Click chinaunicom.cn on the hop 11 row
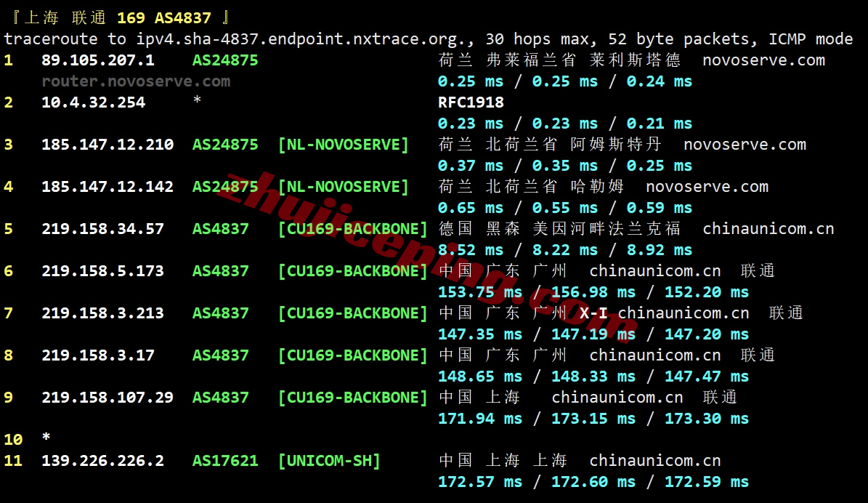Image resolution: width=868 pixels, height=503 pixels. (655, 460)
